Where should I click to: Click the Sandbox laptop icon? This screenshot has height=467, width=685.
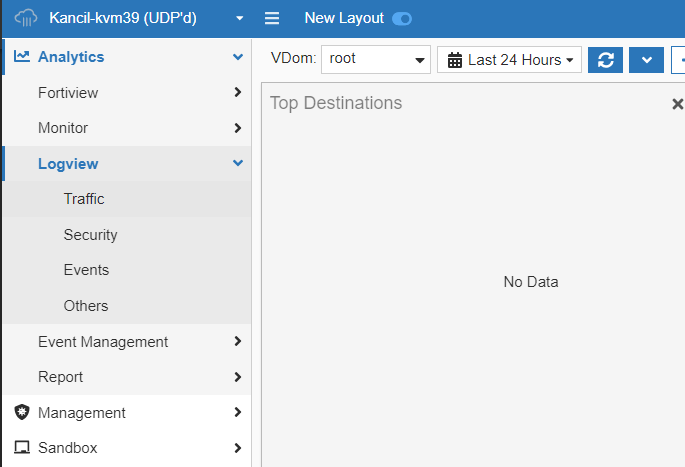[22, 448]
